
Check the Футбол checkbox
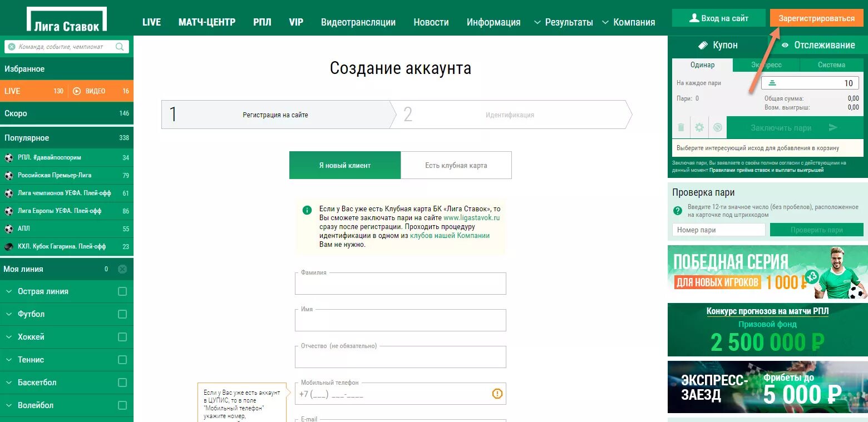click(x=122, y=314)
